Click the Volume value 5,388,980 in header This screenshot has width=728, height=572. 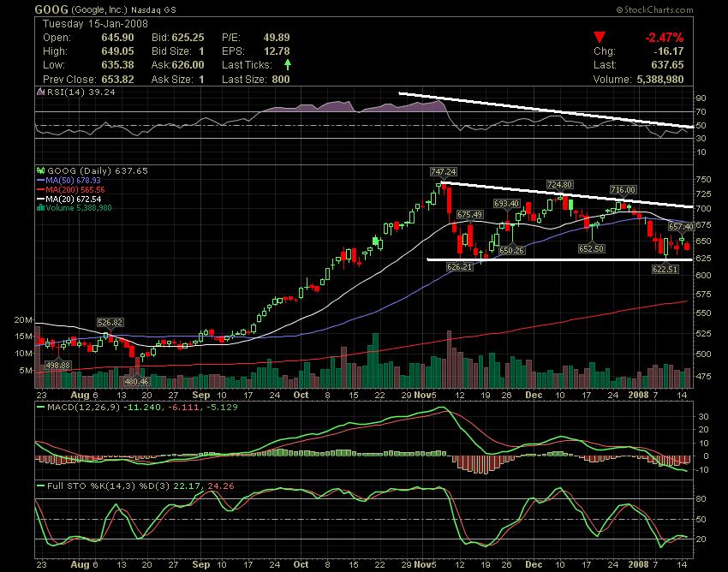[x=660, y=80]
